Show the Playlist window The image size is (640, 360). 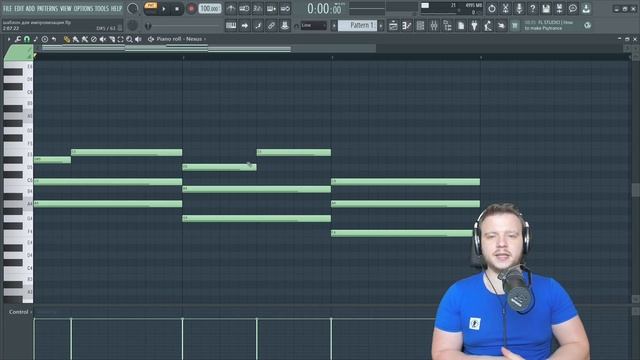[393, 26]
